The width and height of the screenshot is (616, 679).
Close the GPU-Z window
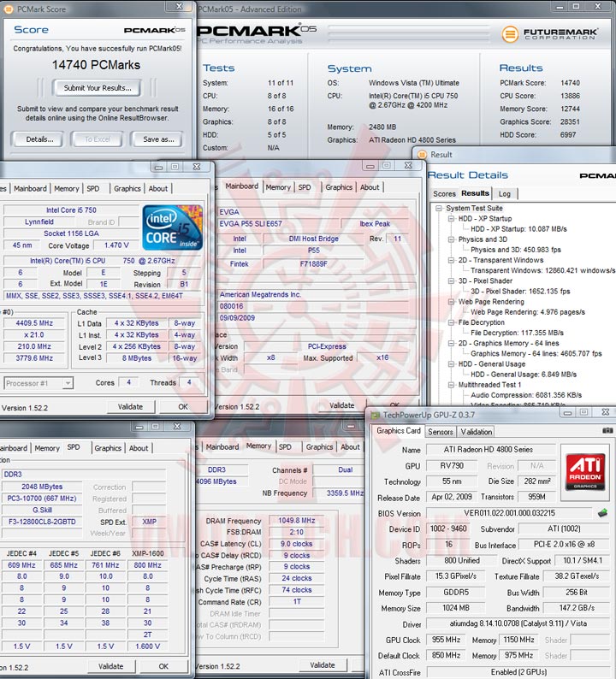pyautogui.click(x=606, y=412)
